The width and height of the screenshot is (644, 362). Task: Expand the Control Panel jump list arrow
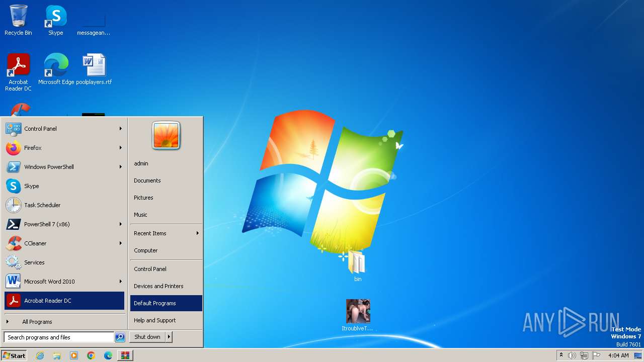pos(121,129)
